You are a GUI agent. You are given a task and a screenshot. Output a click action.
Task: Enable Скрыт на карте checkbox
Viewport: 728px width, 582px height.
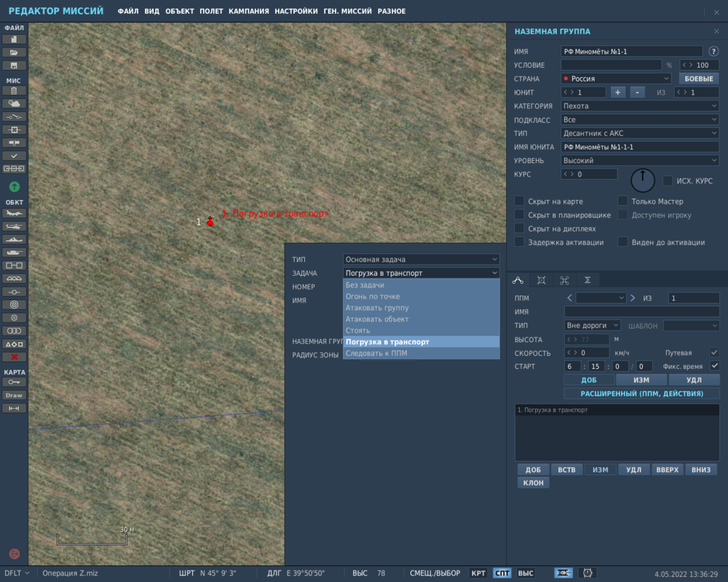[520, 201]
